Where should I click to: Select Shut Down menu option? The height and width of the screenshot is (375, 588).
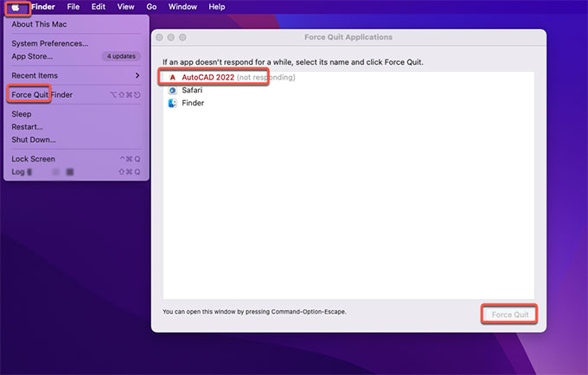click(34, 140)
